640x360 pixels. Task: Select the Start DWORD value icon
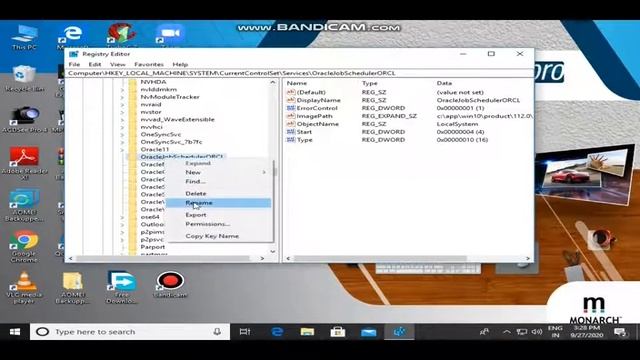point(291,132)
